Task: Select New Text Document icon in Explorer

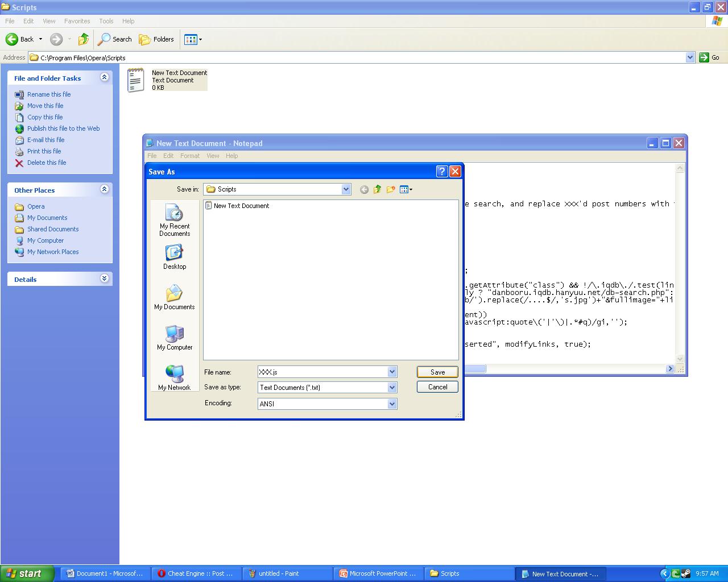Action: 136,80
